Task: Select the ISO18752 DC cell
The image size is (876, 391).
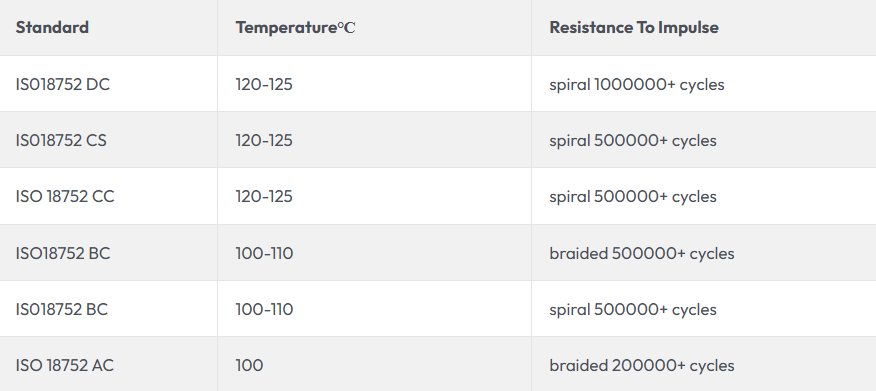Action: (x=63, y=84)
